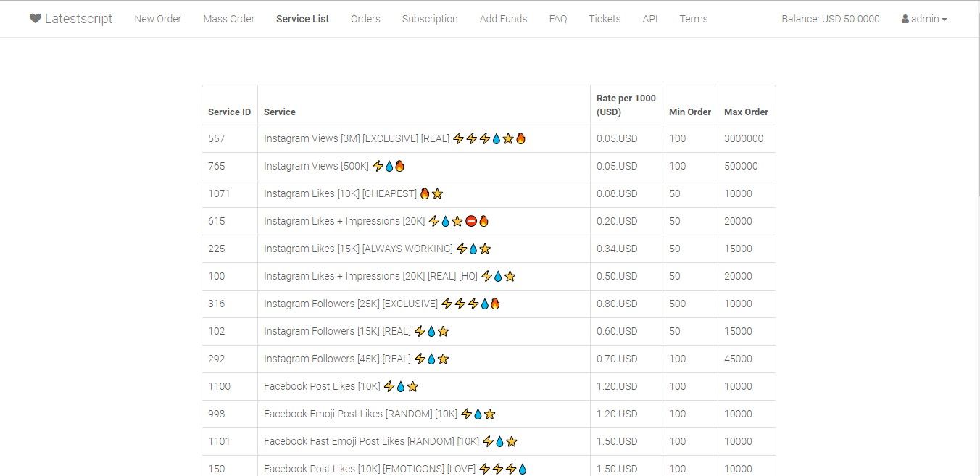
Task: Click max order 45000 cell
Action: (x=747, y=359)
